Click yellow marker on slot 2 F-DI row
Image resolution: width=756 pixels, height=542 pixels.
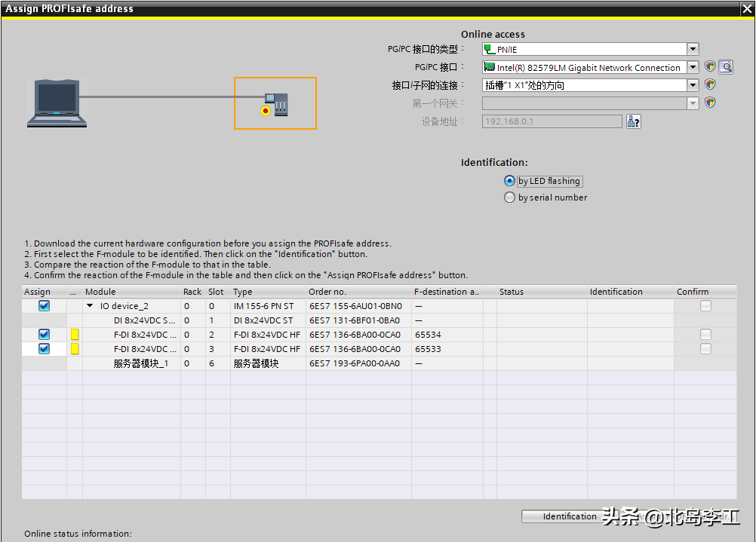(x=75, y=335)
